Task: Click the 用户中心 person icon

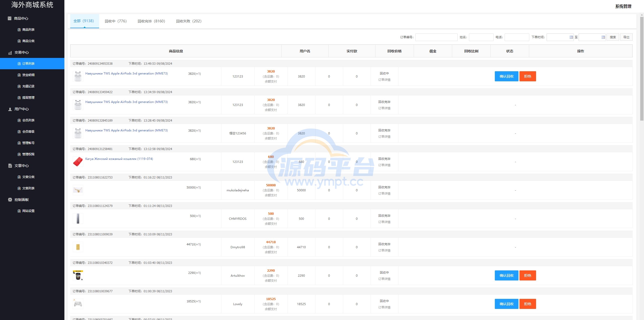Action: point(10,109)
